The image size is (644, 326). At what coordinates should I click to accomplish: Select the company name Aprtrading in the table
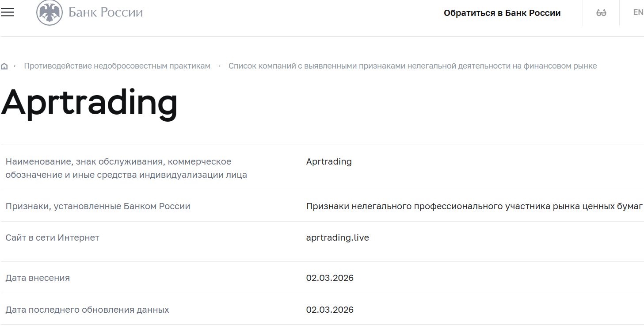[329, 161]
